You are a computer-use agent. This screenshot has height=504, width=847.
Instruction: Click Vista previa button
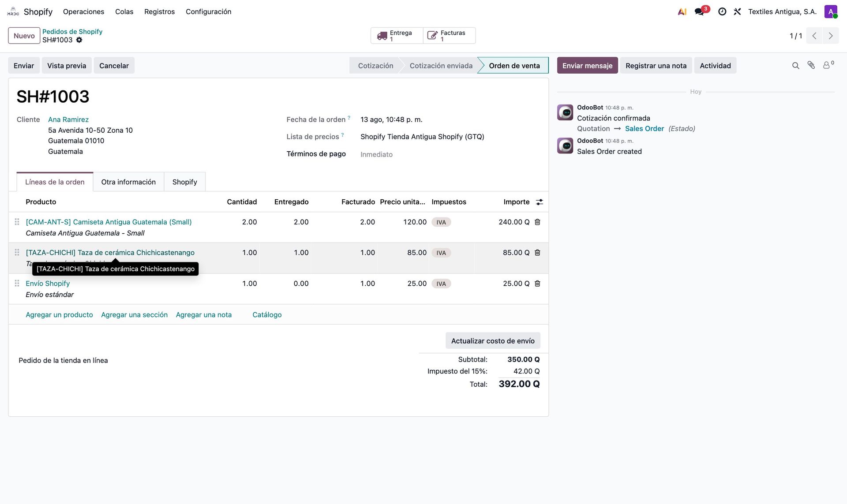click(67, 66)
